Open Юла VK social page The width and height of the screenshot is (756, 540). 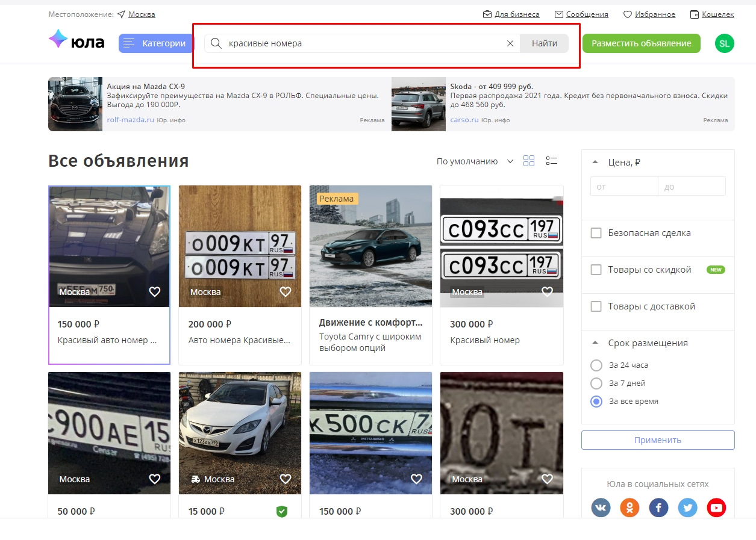[x=601, y=508]
